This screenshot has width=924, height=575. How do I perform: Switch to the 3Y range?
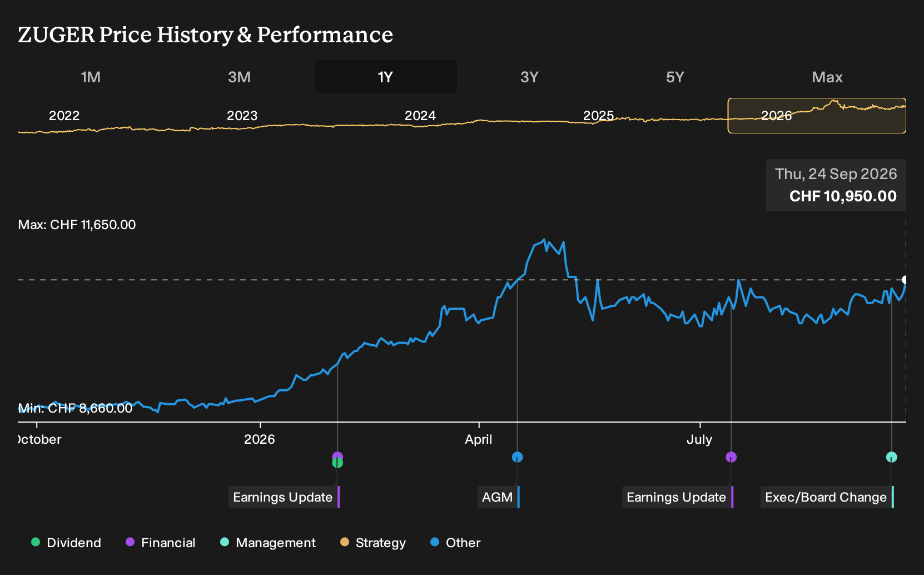[529, 77]
